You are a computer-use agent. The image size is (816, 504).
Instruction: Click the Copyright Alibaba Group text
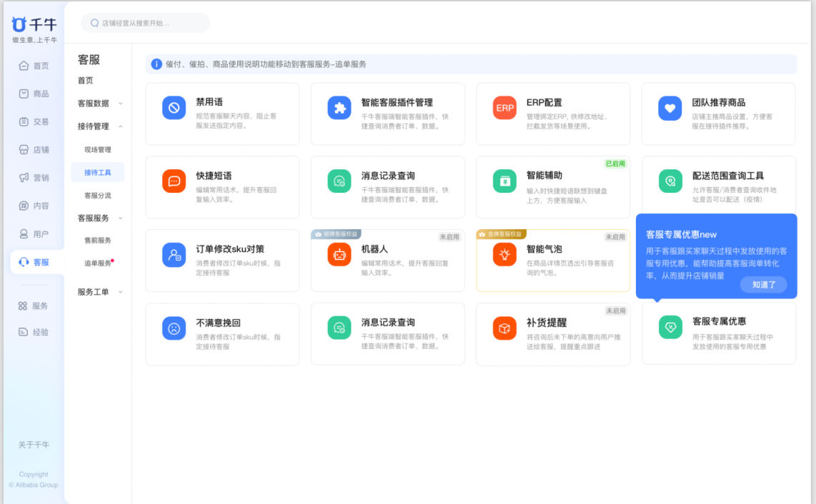coord(34,480)
